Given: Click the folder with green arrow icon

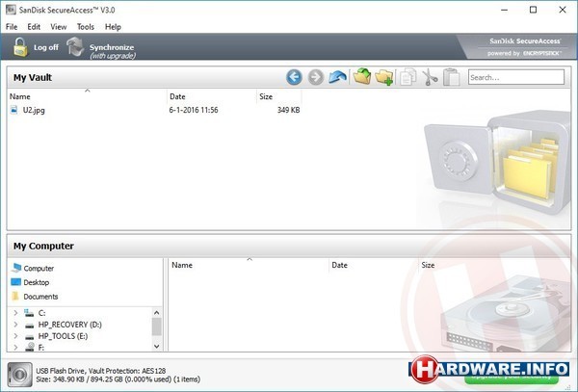Looking at the screenshot, I should pyautogui.click(x=362, y=77).
